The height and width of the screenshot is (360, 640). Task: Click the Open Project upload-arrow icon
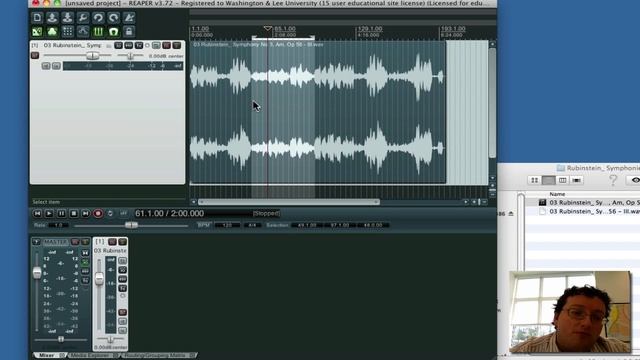pyautogui.click(x=52, y=18)
